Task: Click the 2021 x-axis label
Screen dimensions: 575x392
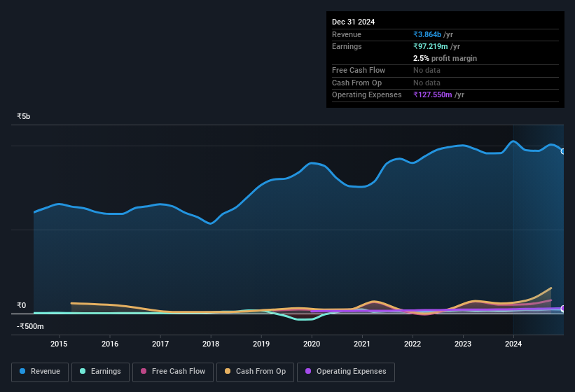Action: [x=362, y=344]
